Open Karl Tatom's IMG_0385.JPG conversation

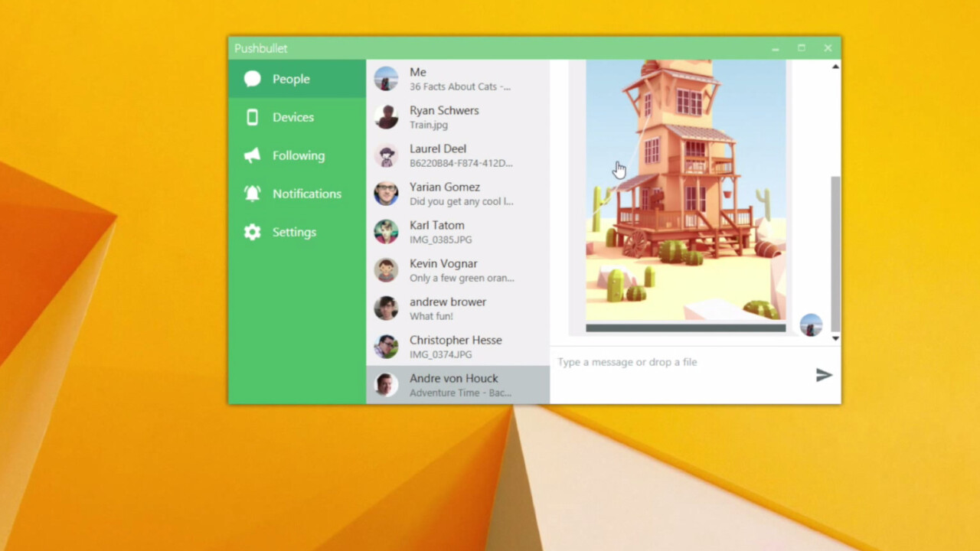coord(457,232)
